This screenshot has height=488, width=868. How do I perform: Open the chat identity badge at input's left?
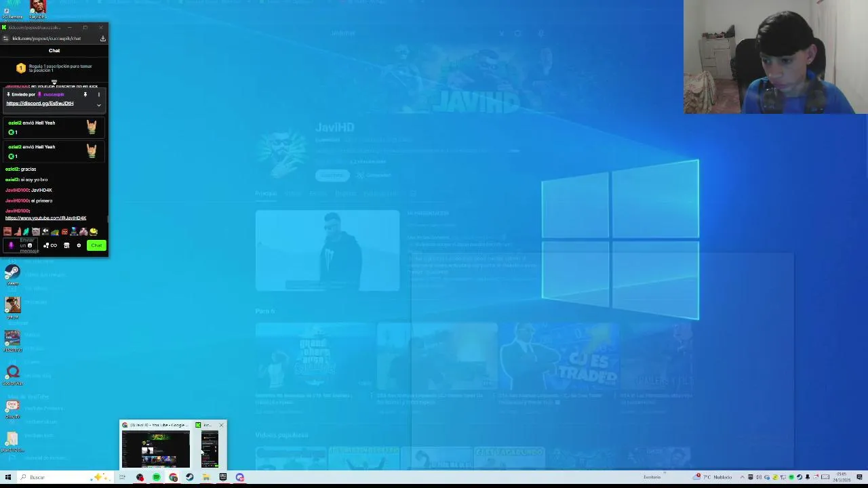point(11,245)
